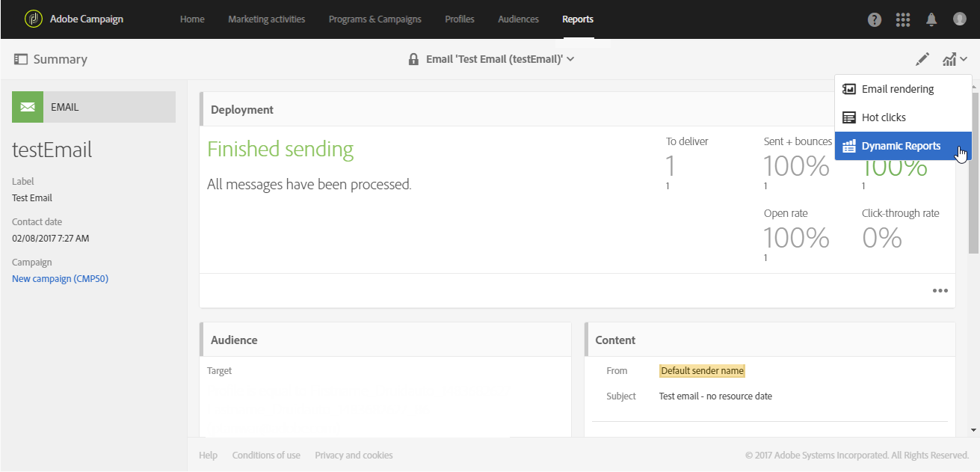Click the EMAIL type label
980x472 pixels.
tap(65, 107)
